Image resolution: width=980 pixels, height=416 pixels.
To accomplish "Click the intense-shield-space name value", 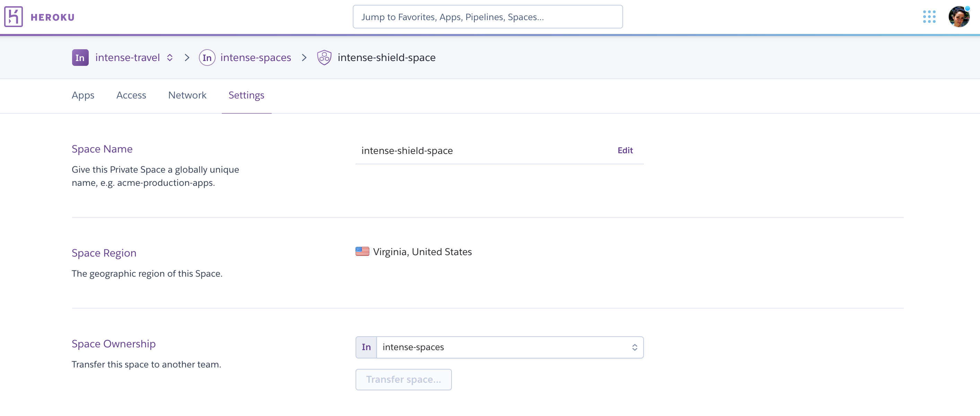I will pyautogui.click(x=407, y=151).
